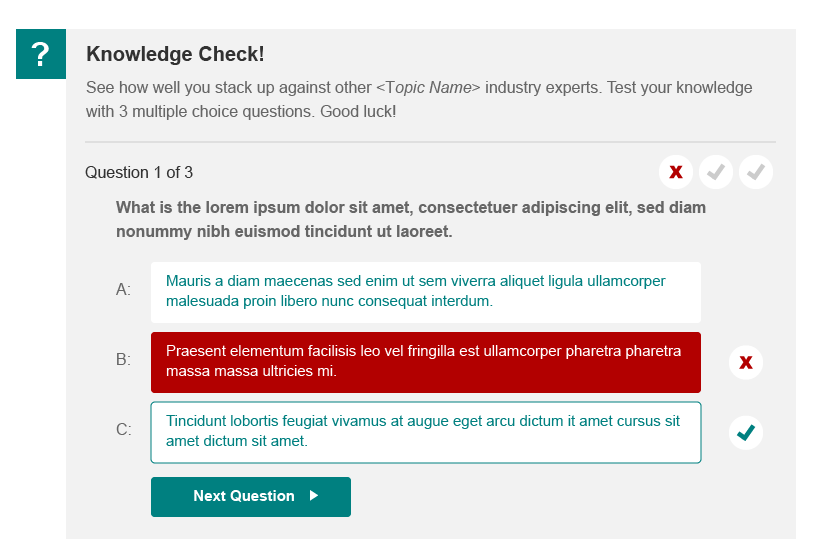Click the arrow on the Next Question button
Viewport: 821px width, 554px height.
pos(314,496)
